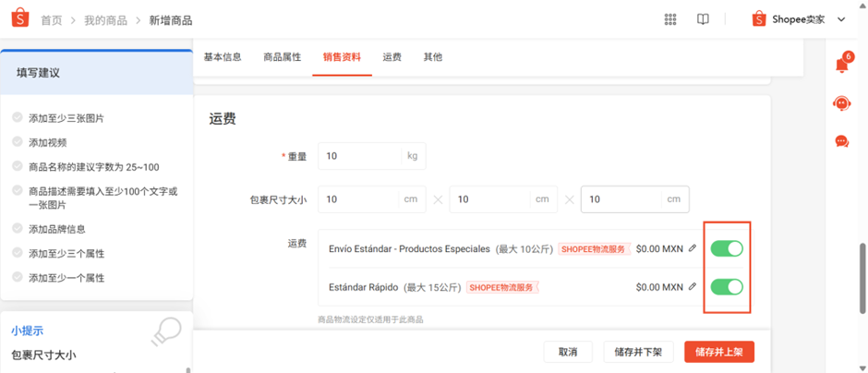Focus third package dimension cm field

(x=635, y=199)
